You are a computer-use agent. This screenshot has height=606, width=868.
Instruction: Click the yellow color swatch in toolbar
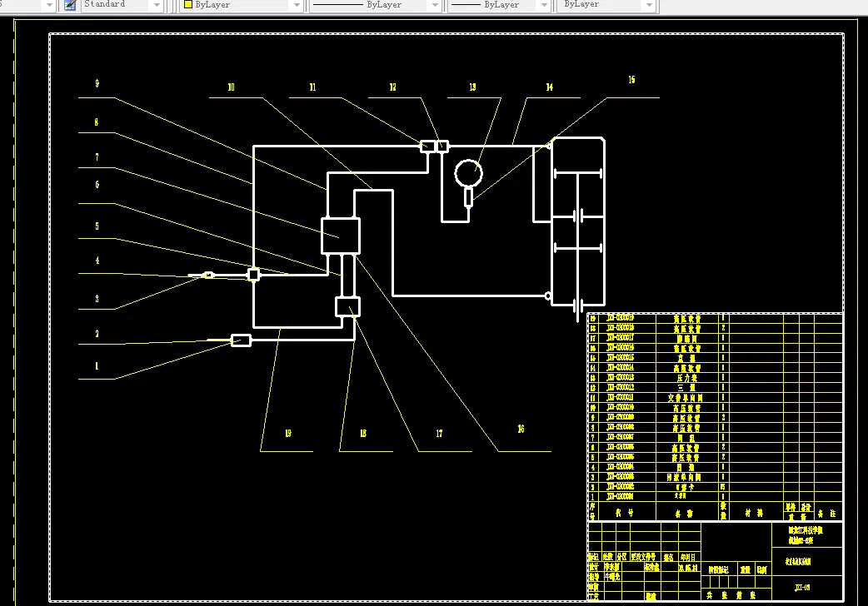coord(188,4)
